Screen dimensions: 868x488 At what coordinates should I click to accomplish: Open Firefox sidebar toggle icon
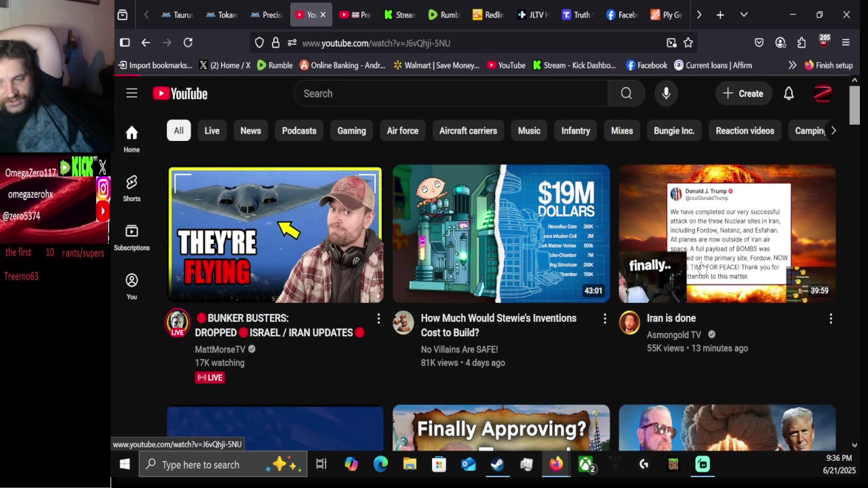point(125,43)
